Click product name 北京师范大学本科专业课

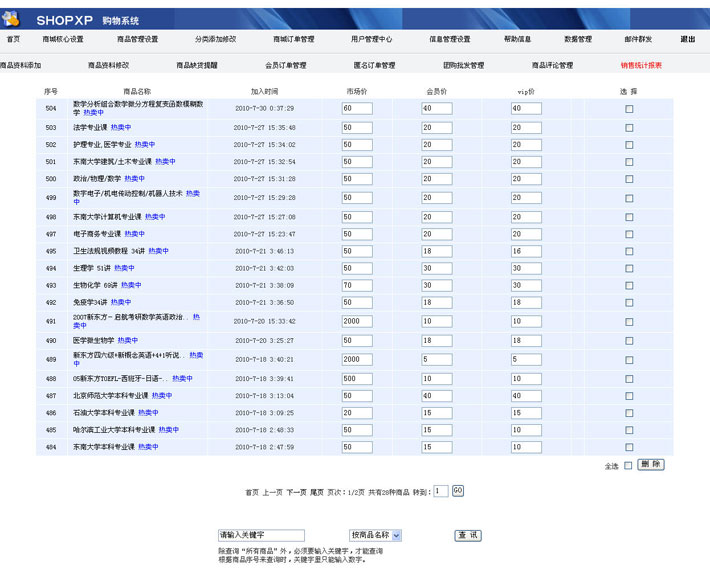point(110,395)
